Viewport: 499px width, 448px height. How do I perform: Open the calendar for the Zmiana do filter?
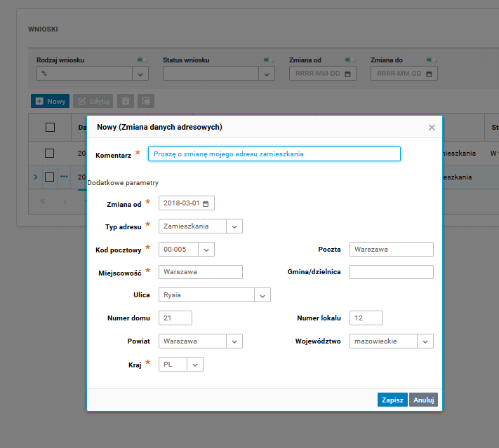click(x=432, y=74)
